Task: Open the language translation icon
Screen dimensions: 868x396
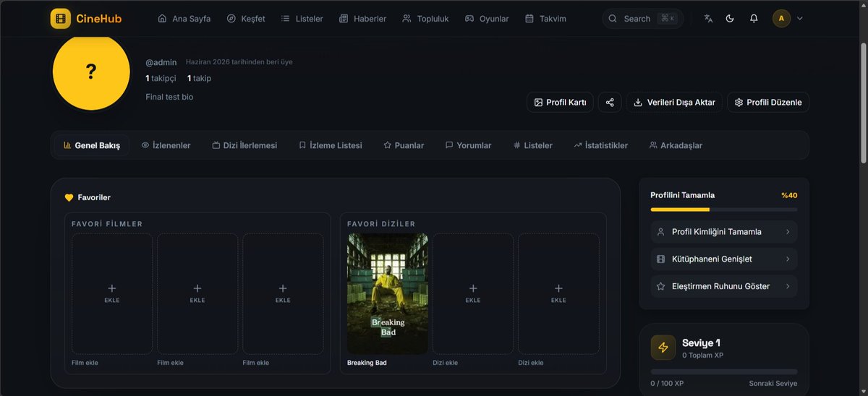Action: tap(708, 18)
